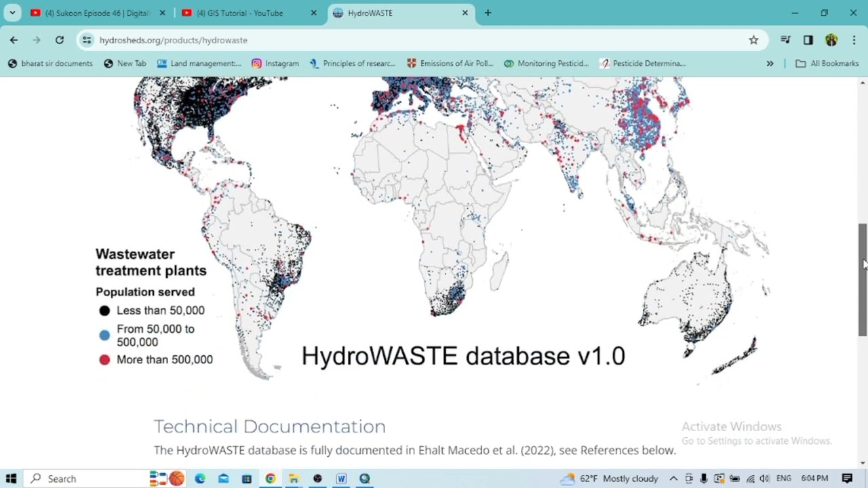Show hidden system tray icons

pyautogui.click(x=673, y=479)
